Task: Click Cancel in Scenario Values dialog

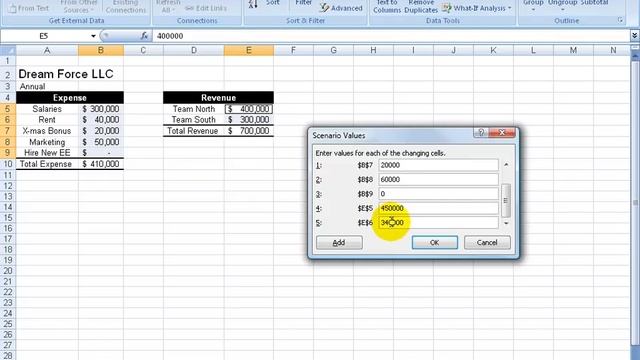Action: [x=487, y=242]
